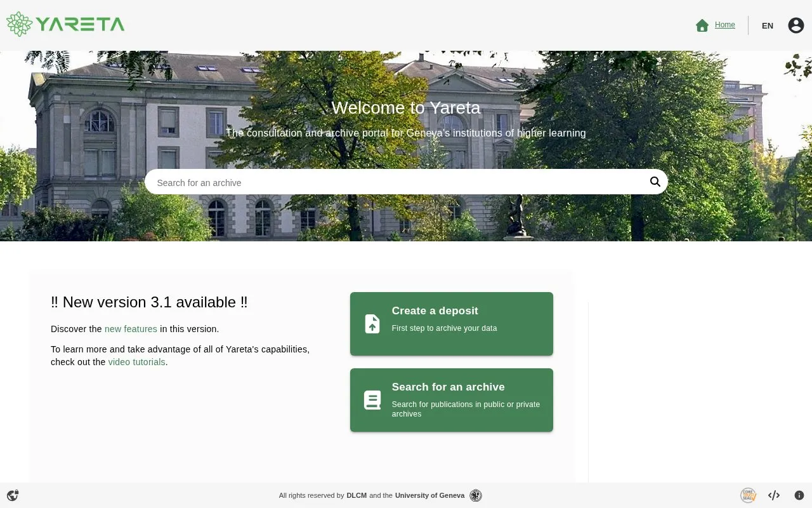Viewport: 812px width, 508px height.
Task: Click the Home house icon
Action: [x=702, y=25]
